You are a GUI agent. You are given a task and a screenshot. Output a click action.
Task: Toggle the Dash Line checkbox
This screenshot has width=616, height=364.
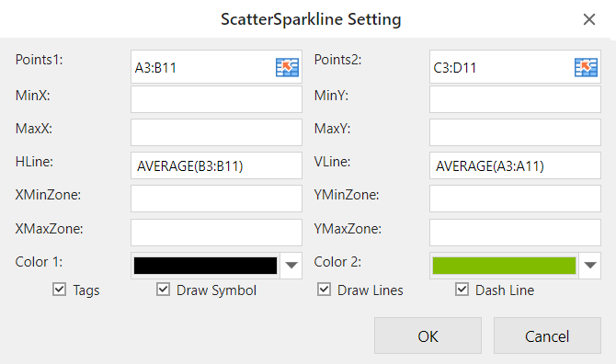click(x=462, y=290)
